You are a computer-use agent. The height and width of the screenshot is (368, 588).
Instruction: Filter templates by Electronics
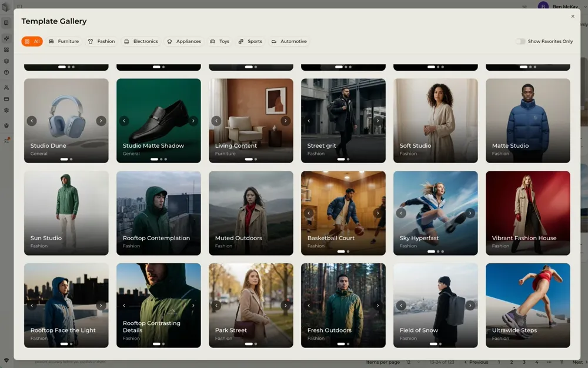[x=141, y=41]
